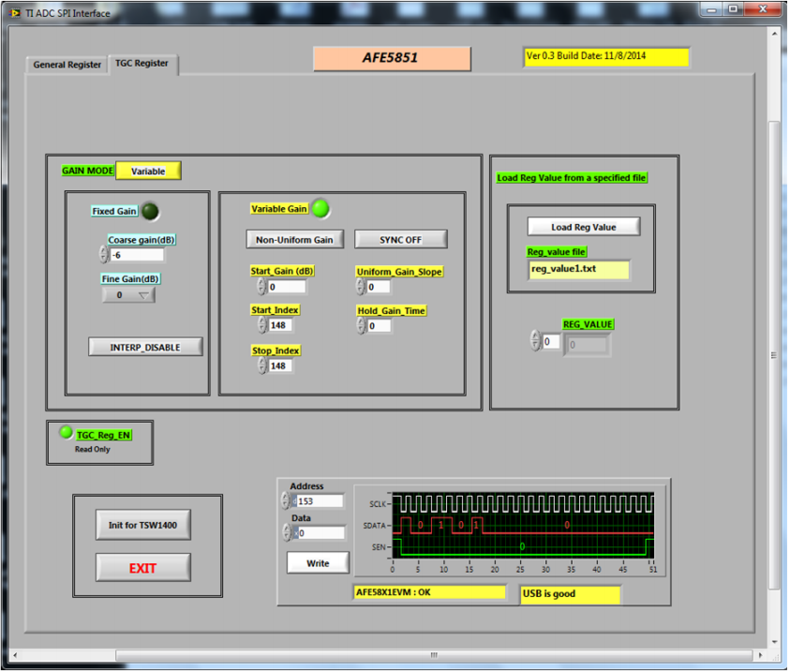
Task: Click the Variable Gain green LED
Action: coord(320,208)
